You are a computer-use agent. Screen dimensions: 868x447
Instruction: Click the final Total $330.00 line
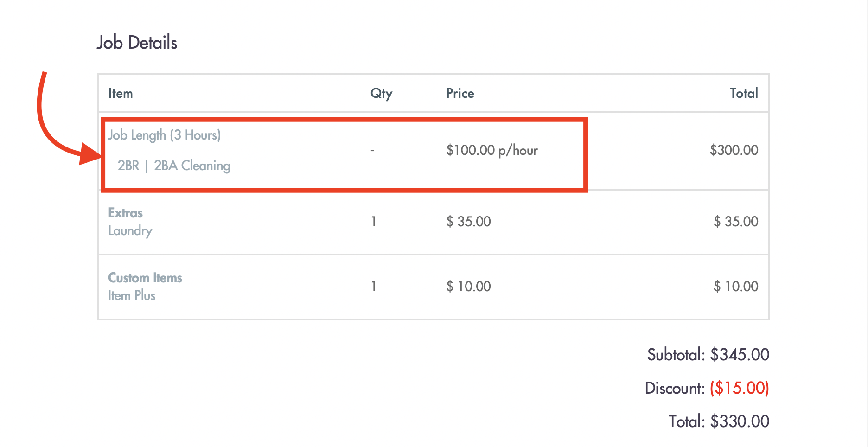pyautogui.click(x=719, y=421)
